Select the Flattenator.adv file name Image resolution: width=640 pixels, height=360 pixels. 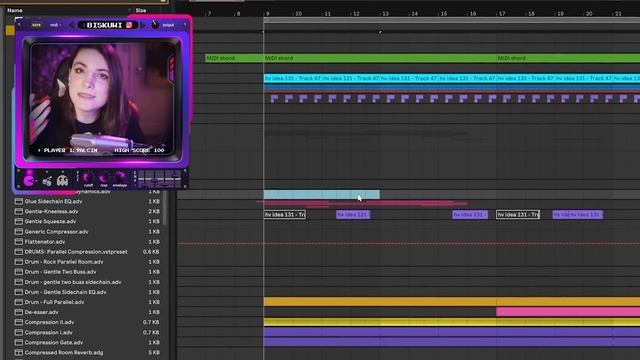coord(45,242)
